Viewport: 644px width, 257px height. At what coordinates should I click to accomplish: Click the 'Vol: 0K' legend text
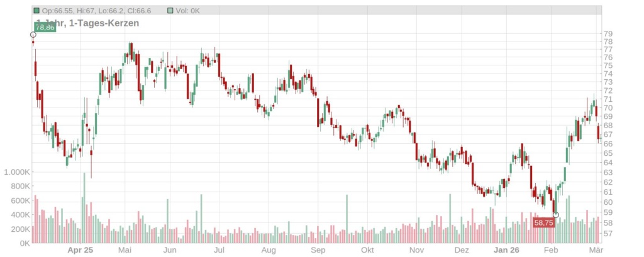(189, 11)
